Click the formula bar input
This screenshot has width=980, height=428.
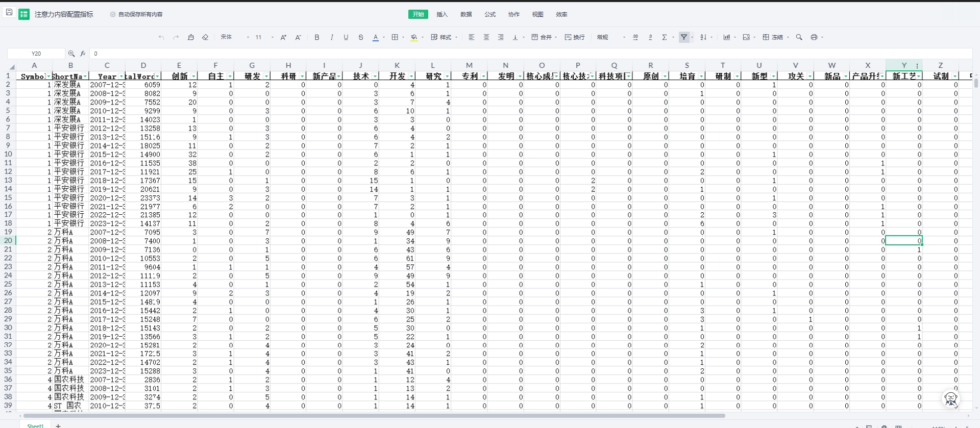pos(531,54)
